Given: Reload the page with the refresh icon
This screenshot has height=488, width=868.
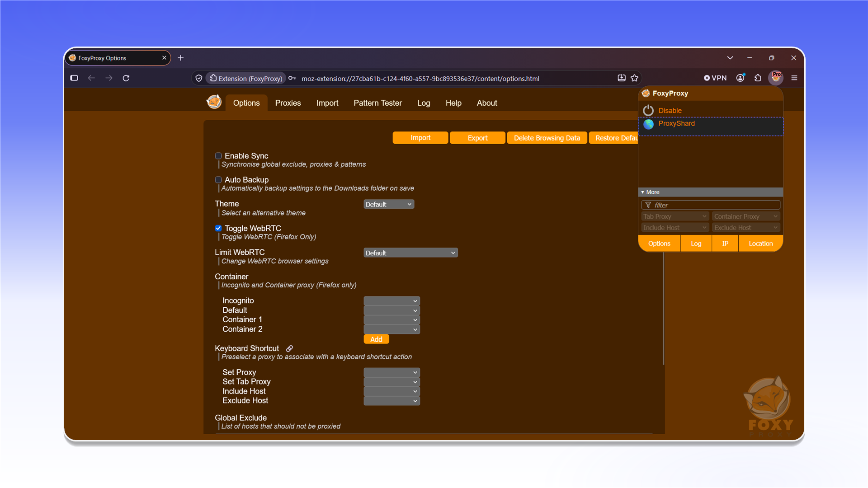Looking at the screenshot, I should pos(126,78).
